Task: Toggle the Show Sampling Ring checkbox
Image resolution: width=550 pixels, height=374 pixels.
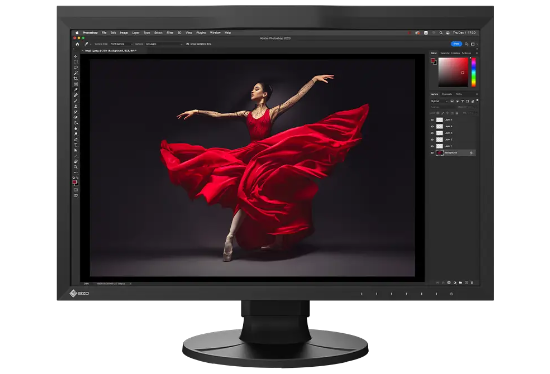Action: (187, 44)
